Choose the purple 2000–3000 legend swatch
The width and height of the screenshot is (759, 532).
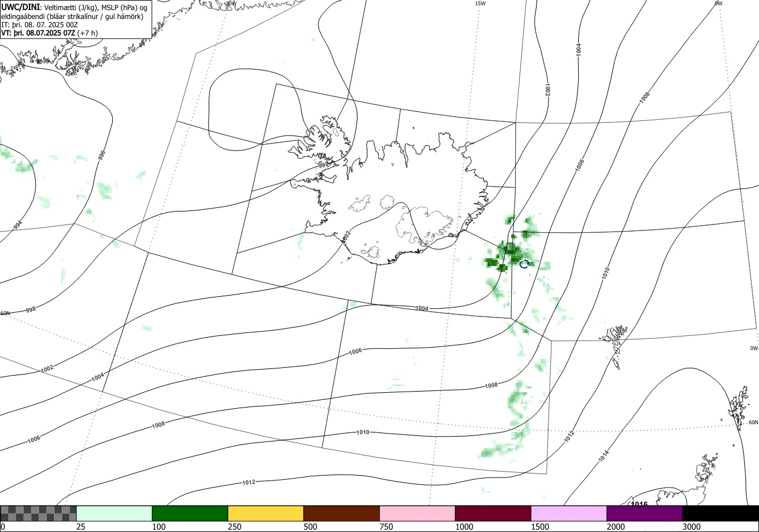pyautogui.click(x=645, y=513)
